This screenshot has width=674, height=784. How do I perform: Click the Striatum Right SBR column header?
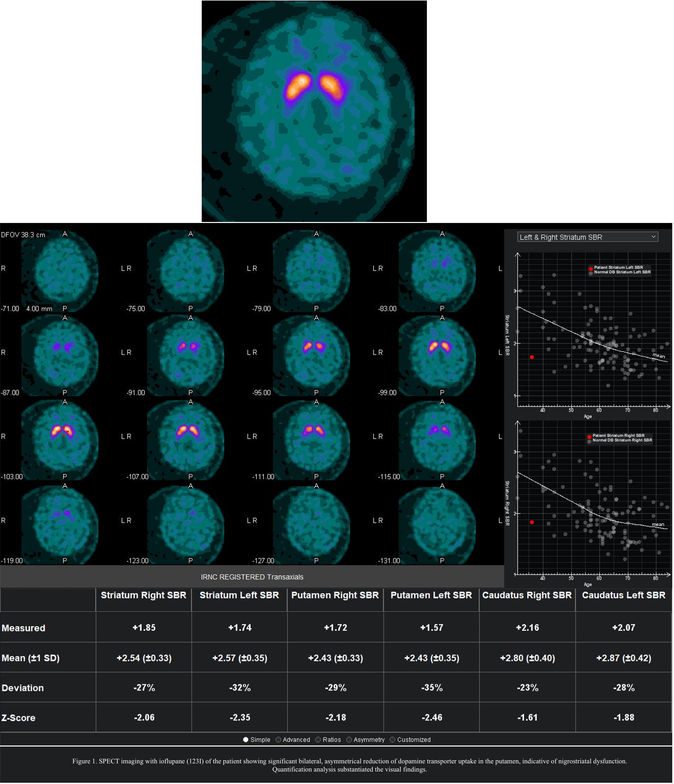pyautogui.click(x=144, y=595)
